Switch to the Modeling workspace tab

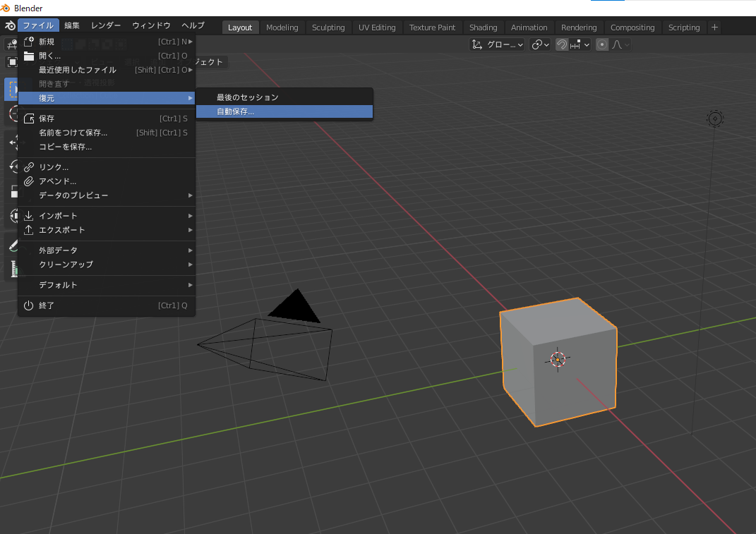tap(282, 28)
